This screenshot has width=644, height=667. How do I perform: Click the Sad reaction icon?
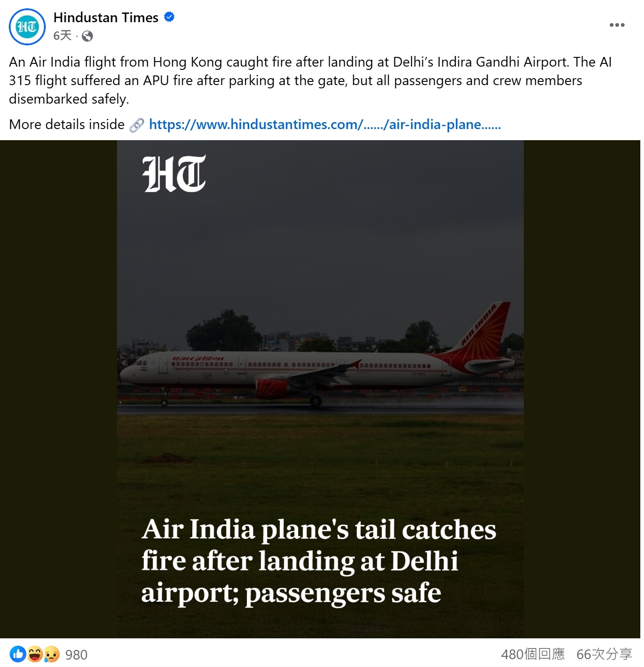[x=51, y=654]
